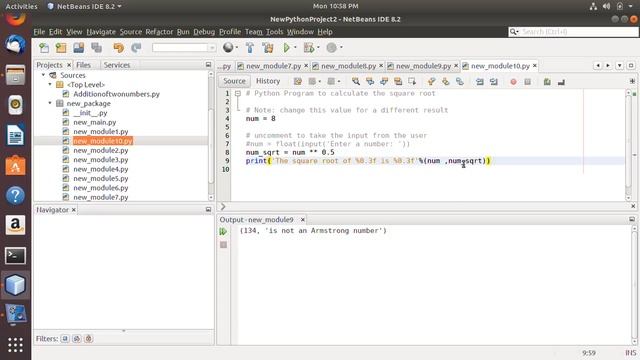Screen dimensions: 640x360
Task: Re-run output with green arrows icon
Action: pyautogui.click(x=223, y=231)
